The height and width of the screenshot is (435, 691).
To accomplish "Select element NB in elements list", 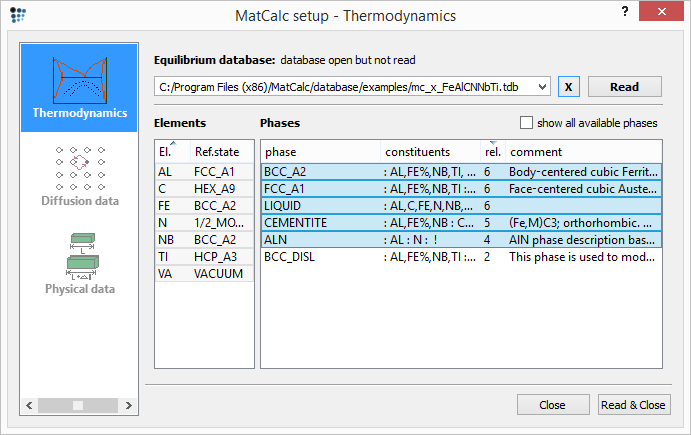I will point(166,240).
